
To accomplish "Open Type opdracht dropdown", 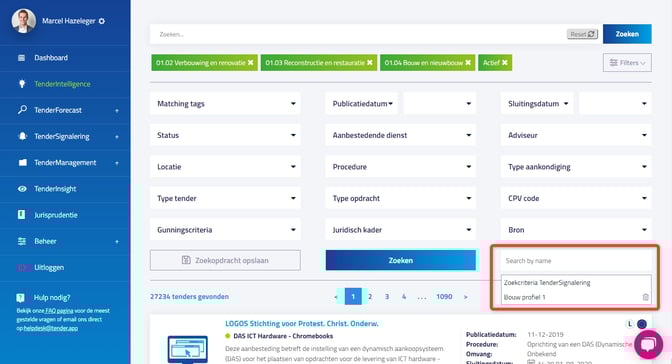I will 401,198.
